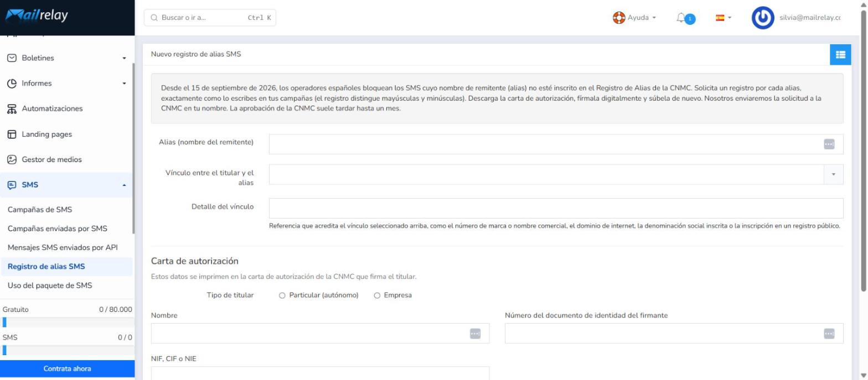The width and height of the screenshot is (868, 380).
Task: Click the page vertical scrollbar
Action: [864, 149]
